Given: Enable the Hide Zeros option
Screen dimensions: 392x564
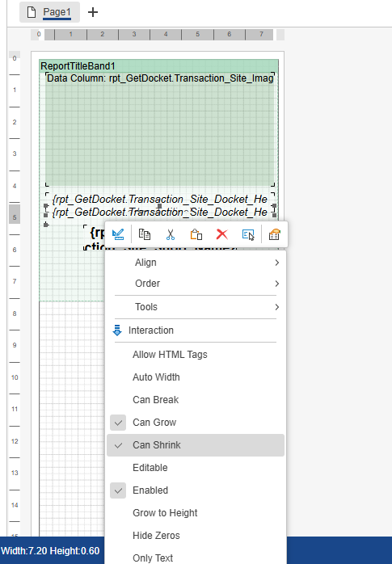Looking at the screenshot, I should (196, 536).
